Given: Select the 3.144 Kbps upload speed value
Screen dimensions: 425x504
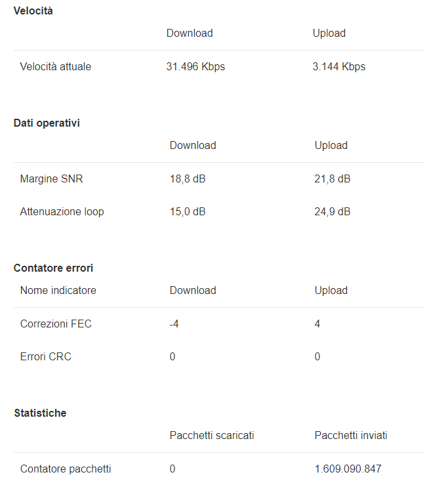Looking at the screenshot, I should tap(339, 67).
